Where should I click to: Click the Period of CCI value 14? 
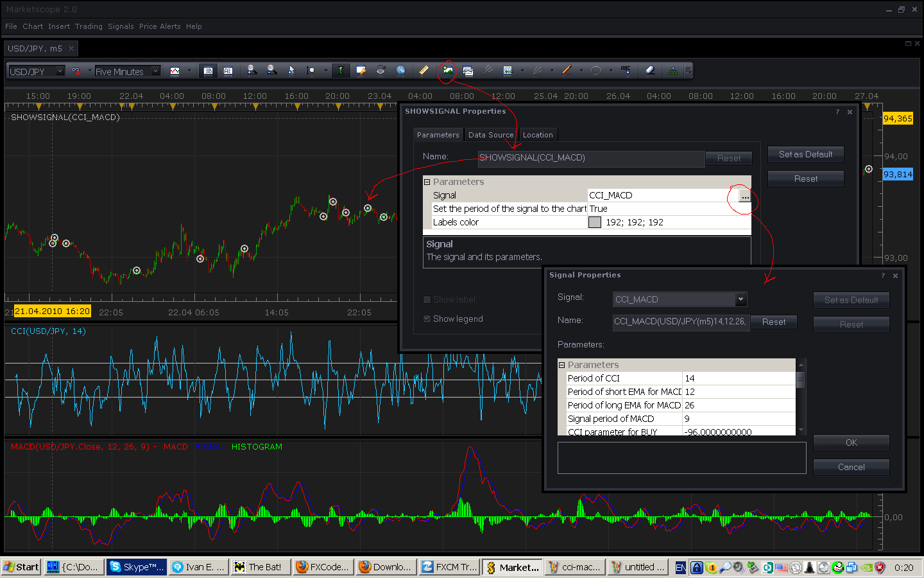739,378
